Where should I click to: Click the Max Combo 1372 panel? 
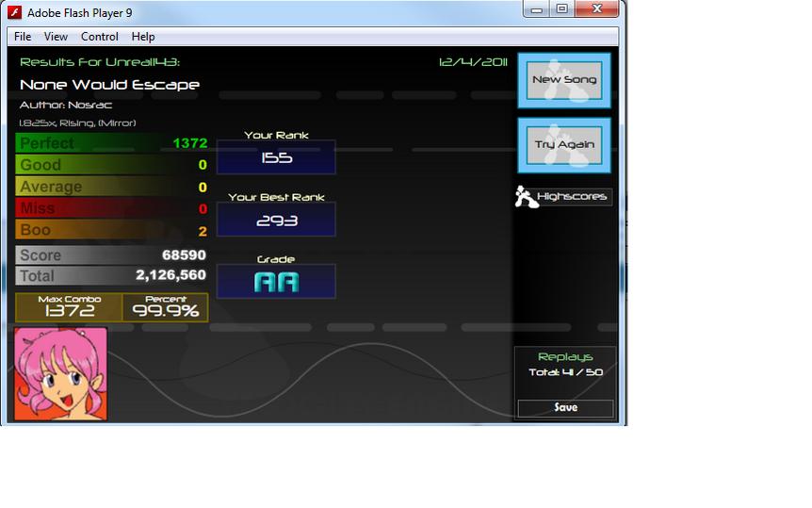coord(69,307)
